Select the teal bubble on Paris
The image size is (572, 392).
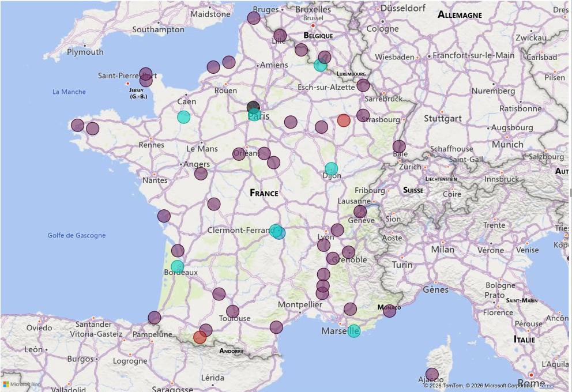pos(254,115)
